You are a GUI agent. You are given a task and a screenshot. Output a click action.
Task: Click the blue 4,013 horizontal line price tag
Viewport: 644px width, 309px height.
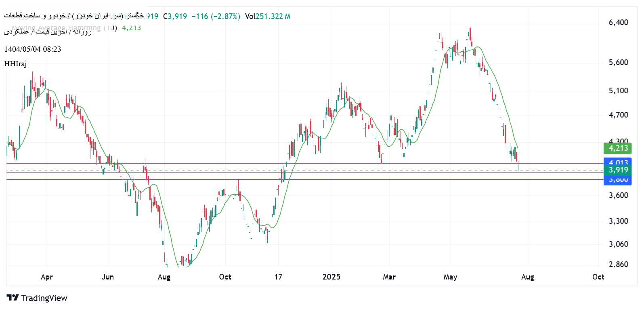click(x=617, y=162)
